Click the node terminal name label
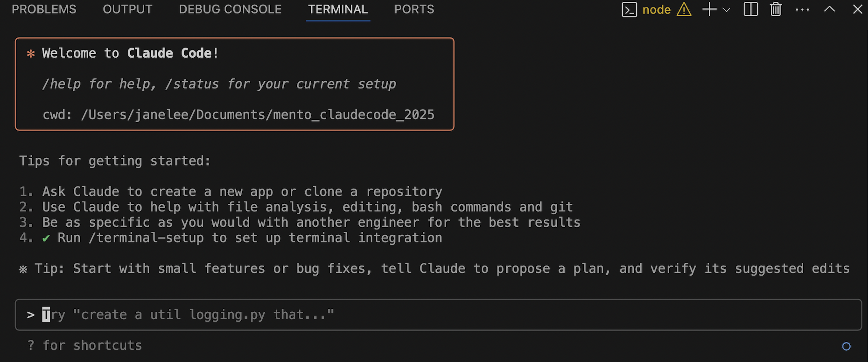Screen dimensions: 868x362 [656, 9]
